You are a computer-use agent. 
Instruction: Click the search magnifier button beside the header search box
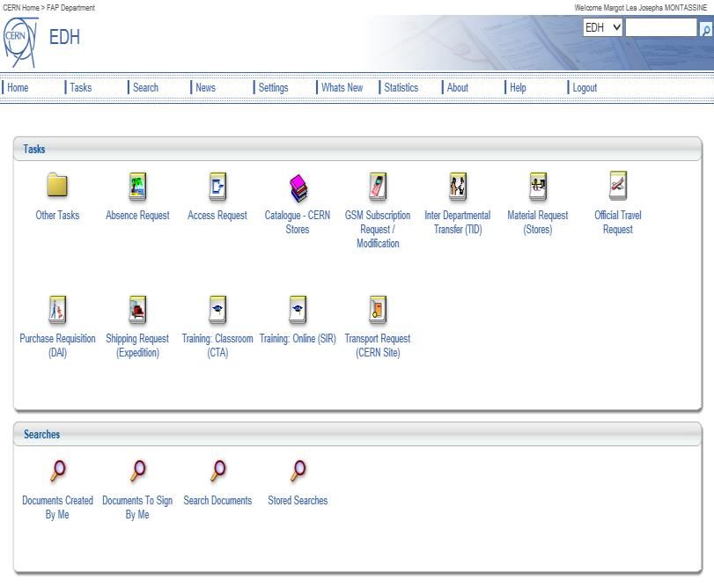click(706, 30)
